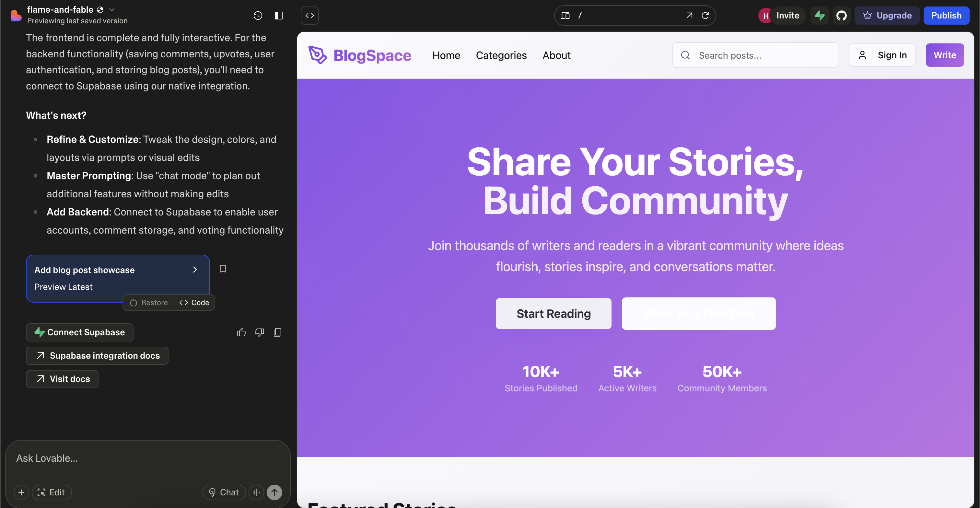
Task: Open the Supabase bolt icon in header
Action: point(819,15)
